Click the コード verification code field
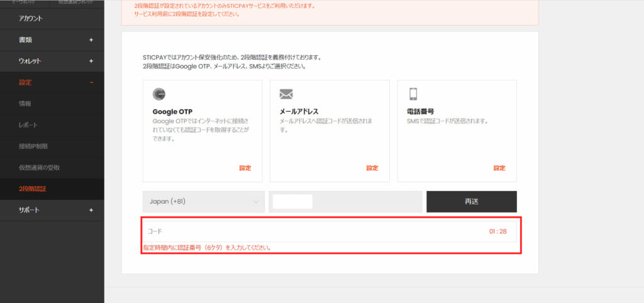The height and width of the screenshot is (303, 644). point(330,231)
